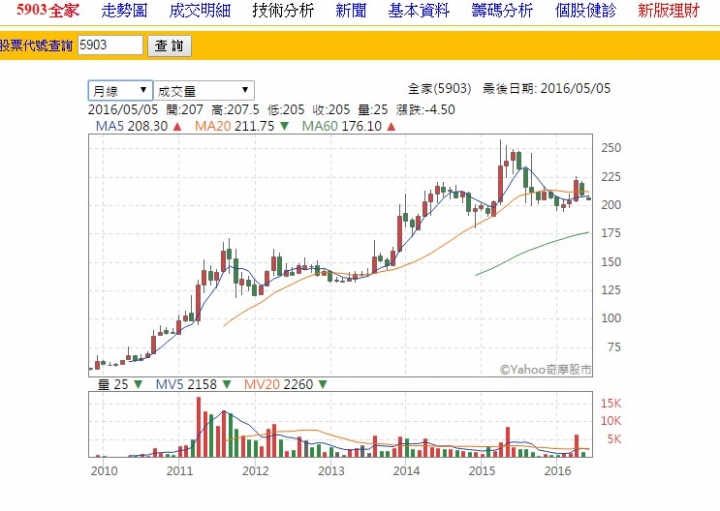The image size is (720, 511).
Task: Open the 月線 period dropdown
Action: pyautogui.click(x=120, y=90)
